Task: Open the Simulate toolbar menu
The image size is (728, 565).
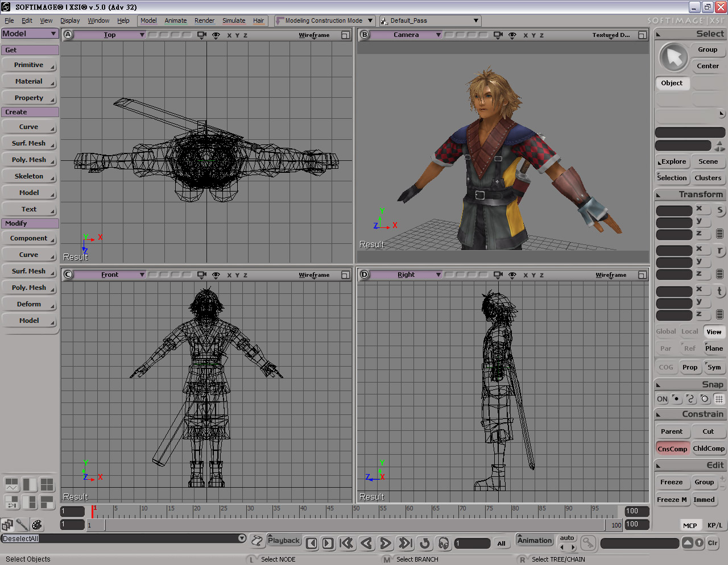Action: click(234, 20)
